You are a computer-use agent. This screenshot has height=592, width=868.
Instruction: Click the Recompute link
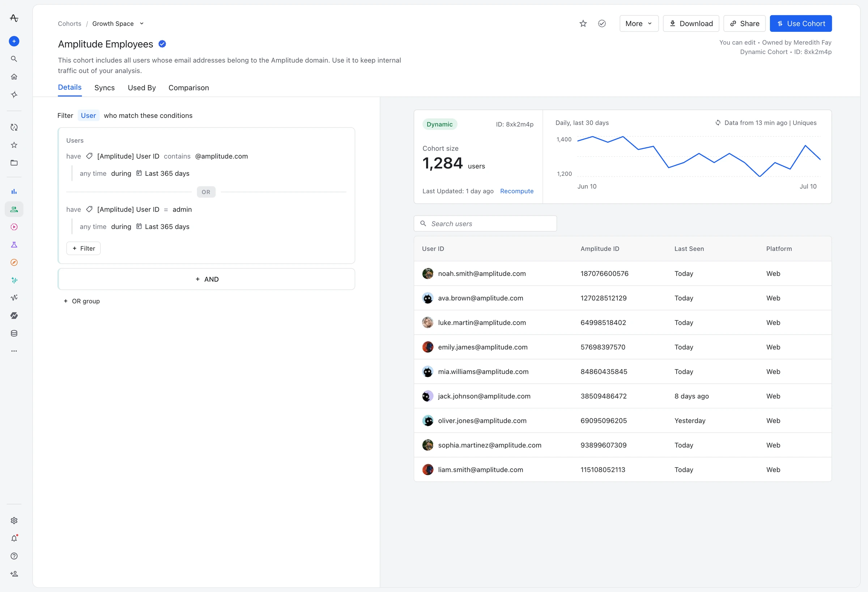pos(516,191)
